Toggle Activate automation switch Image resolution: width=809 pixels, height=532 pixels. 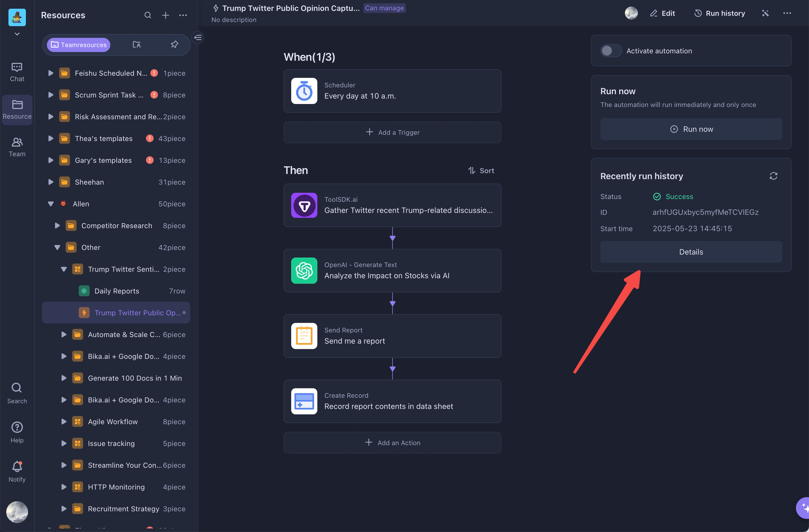coord(611,51)
